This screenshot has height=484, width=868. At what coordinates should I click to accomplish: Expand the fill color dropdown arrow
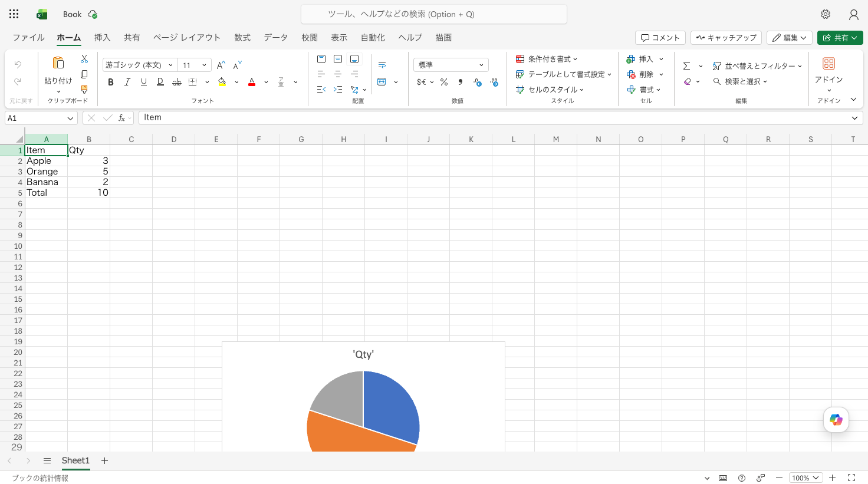coord(236,82)
